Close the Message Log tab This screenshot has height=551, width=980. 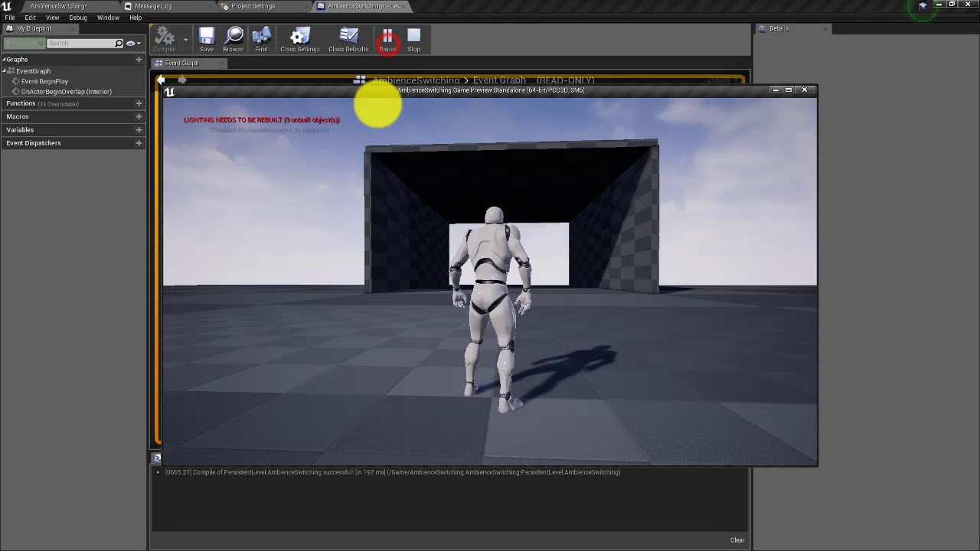pos(210,6)
